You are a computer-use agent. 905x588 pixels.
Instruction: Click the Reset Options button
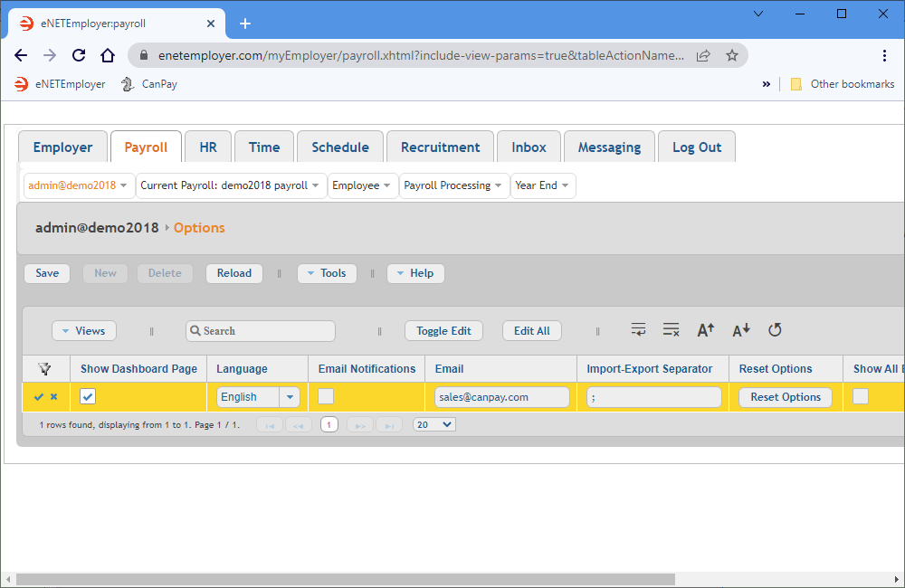click(x=785, y=397)
